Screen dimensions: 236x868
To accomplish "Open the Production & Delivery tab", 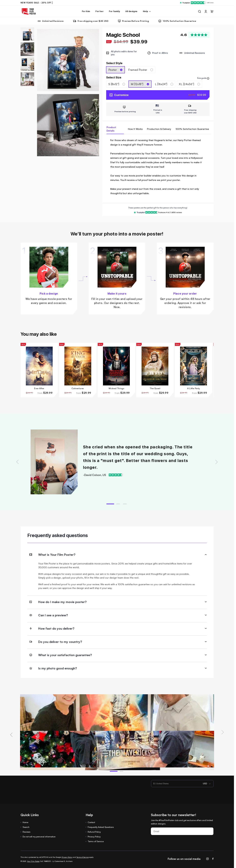I will coord(159,129).
